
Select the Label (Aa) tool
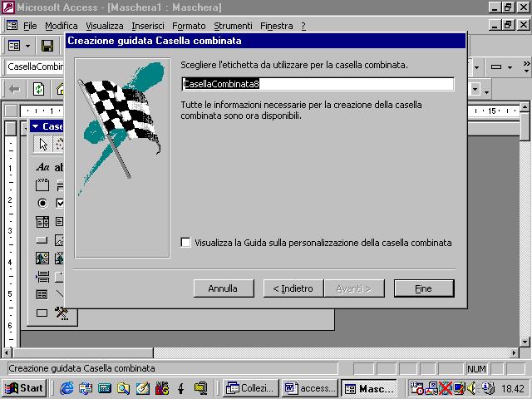tap(42, 167)
